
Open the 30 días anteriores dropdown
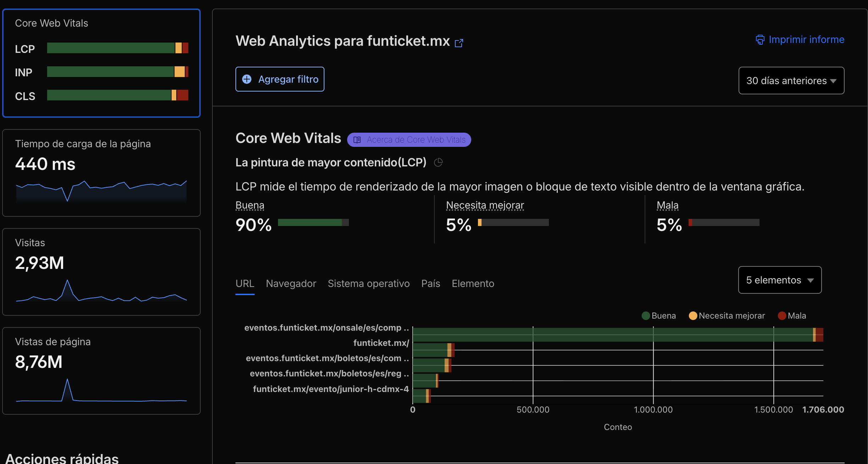tap(791, 81)
